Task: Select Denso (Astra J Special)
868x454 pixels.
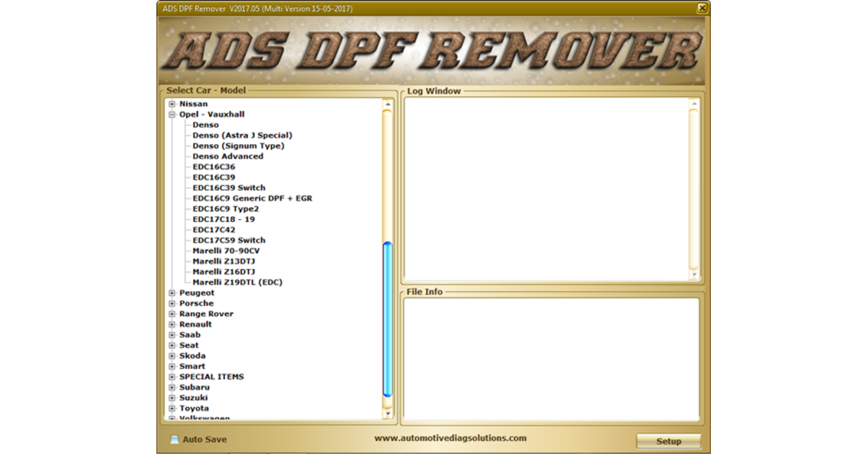Action: click(242, 135)
